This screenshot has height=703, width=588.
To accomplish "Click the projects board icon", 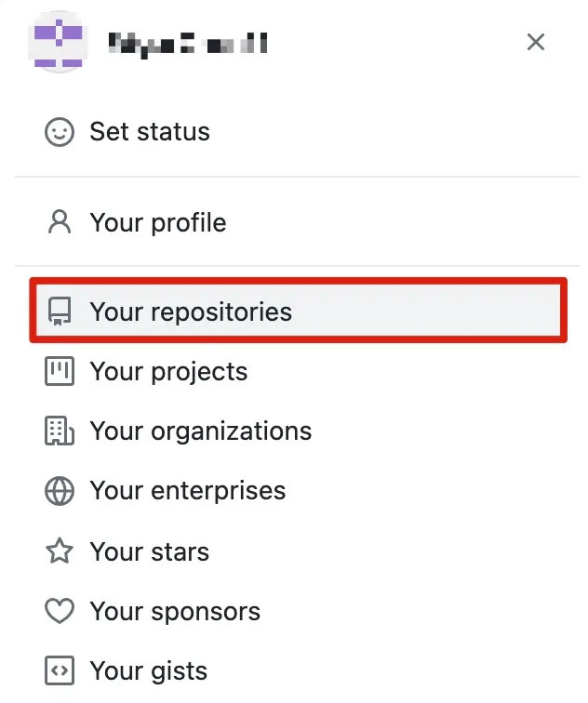I will click(60, 372).
